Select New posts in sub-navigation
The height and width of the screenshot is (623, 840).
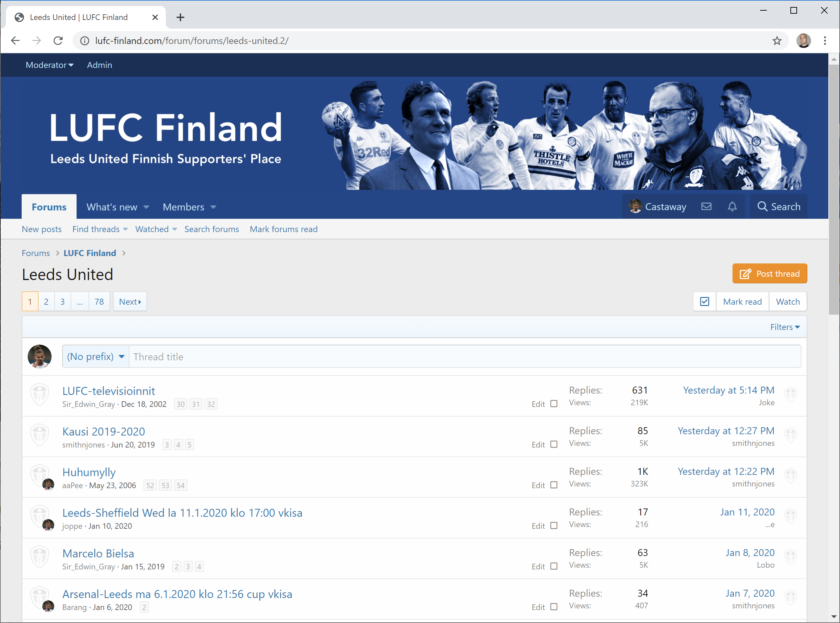pyautogui.click(x=42, y=229)
